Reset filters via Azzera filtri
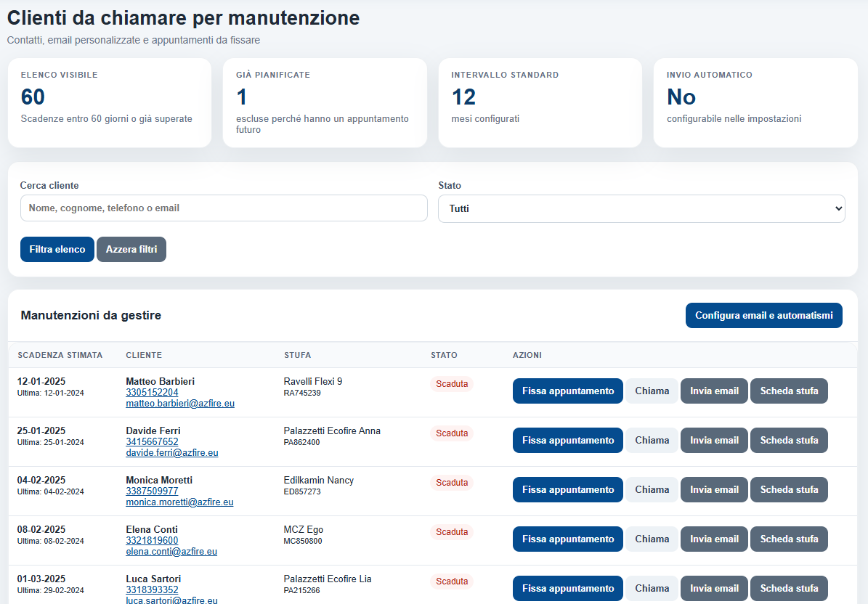The width and height of the screenshot is (868, 604). [131, 250]
